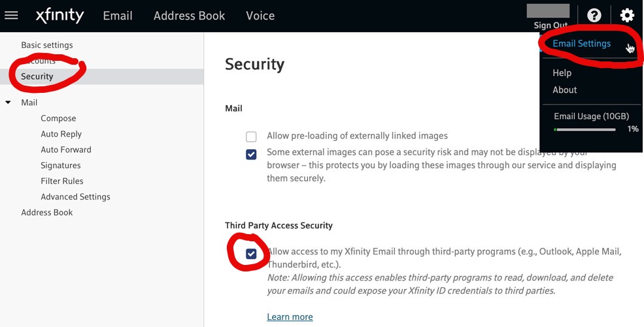The height and width of the screenshot is (327, 644).
Task: Follow the Learn more link
Action: pyautogui.click(x=290, y=317)
